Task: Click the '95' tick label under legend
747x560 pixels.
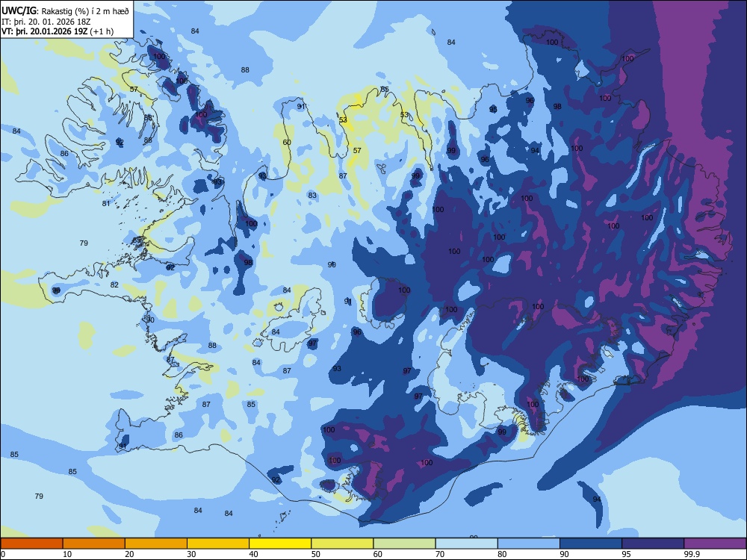Action: [627, 554]
